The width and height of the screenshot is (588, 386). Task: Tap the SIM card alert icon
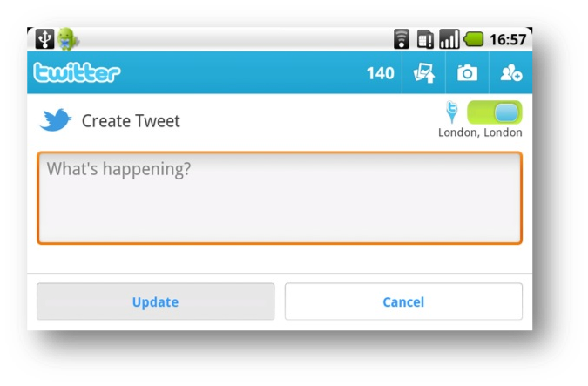425,39
